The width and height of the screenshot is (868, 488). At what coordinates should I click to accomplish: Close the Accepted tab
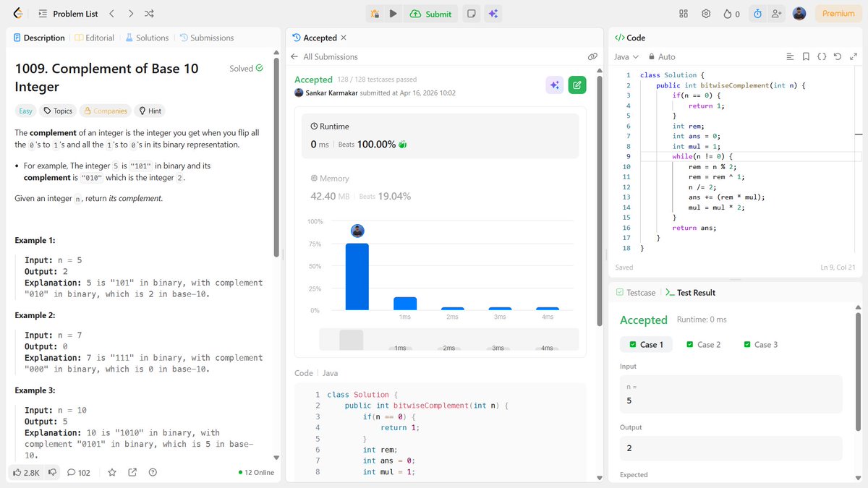pos(344,38)
